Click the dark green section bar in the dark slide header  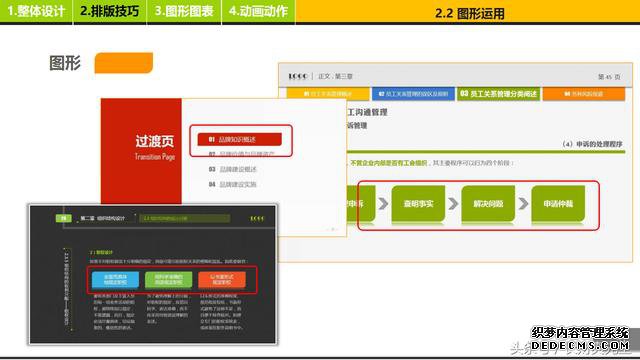pyautogui.click(x=184, y=218)
